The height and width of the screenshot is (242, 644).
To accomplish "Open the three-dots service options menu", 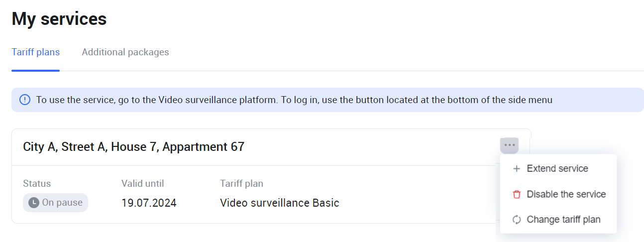I will click(509, 145).
